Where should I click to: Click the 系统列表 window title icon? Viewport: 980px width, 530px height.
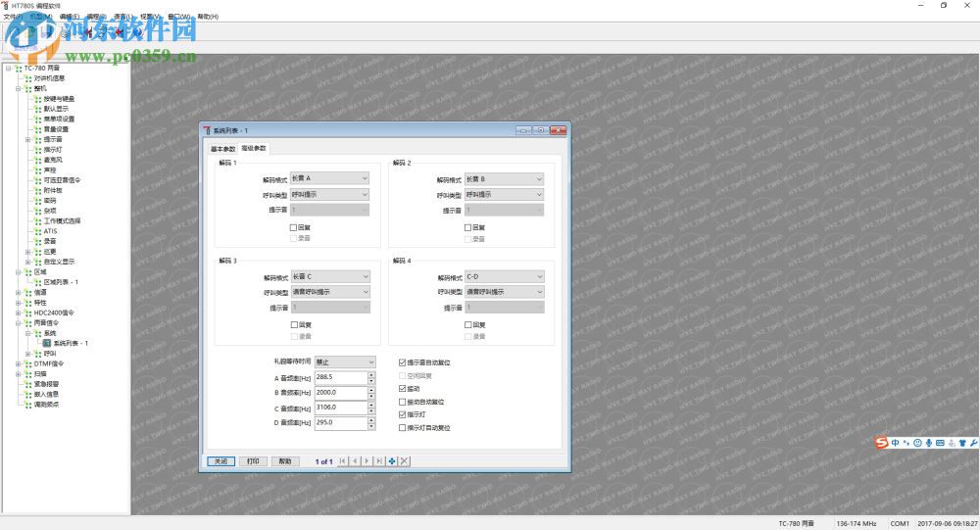208,130
